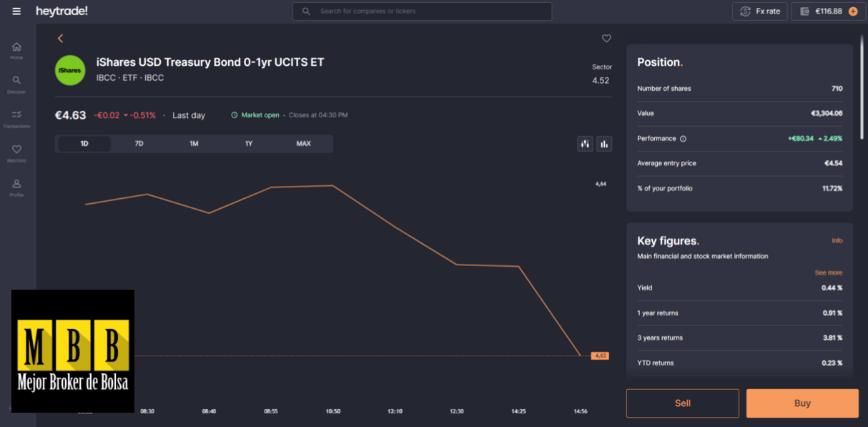Click the Performance info icon
The height and width of the screenshot is (427, 868).
coord(683,139)
